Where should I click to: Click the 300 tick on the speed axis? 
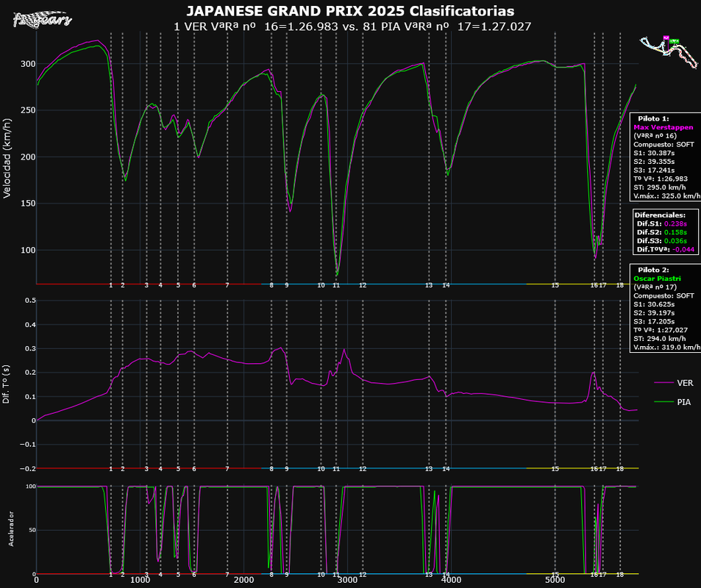point(26,64)
